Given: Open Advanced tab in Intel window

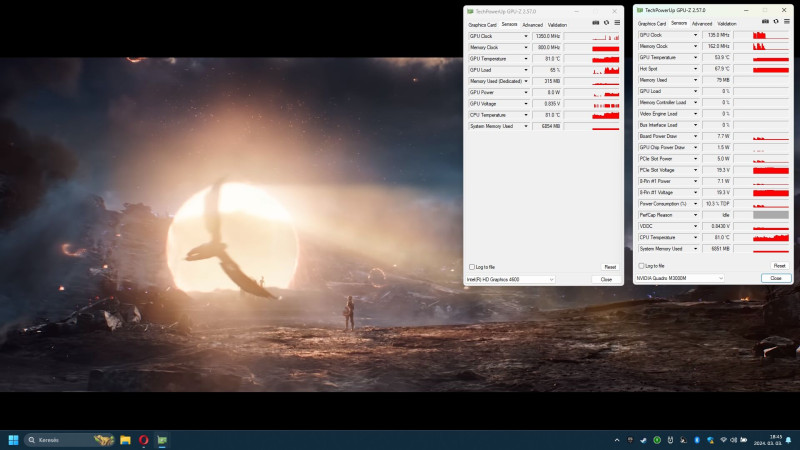Looking at the screenshot, I should [x=532, y=25].
